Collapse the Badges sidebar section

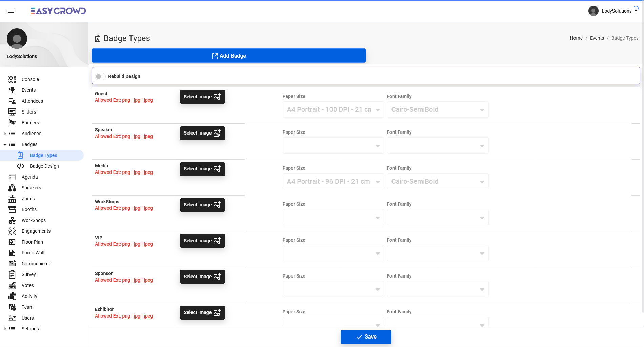pyautogui.click(x=5, y=144)
